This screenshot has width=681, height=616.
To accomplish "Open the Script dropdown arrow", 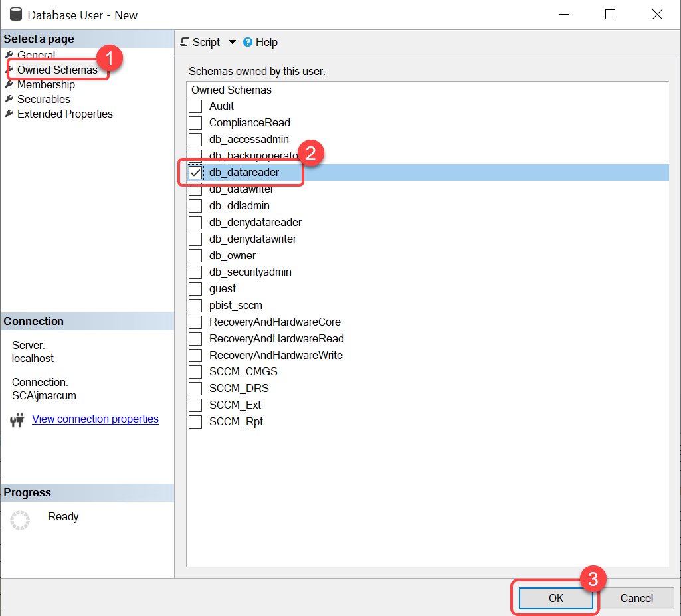I will click(x=232, y=42).
